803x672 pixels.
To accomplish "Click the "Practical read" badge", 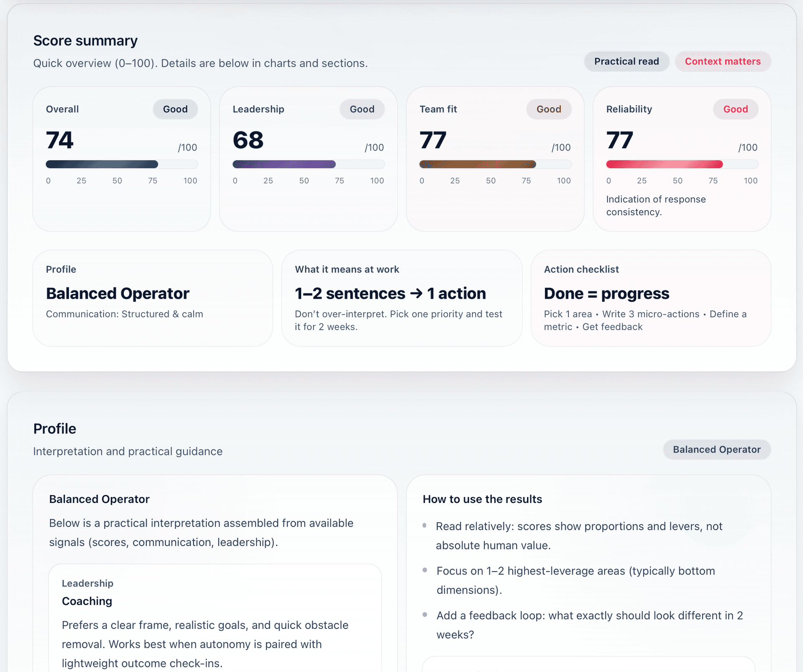I will [x=627, y=62].
